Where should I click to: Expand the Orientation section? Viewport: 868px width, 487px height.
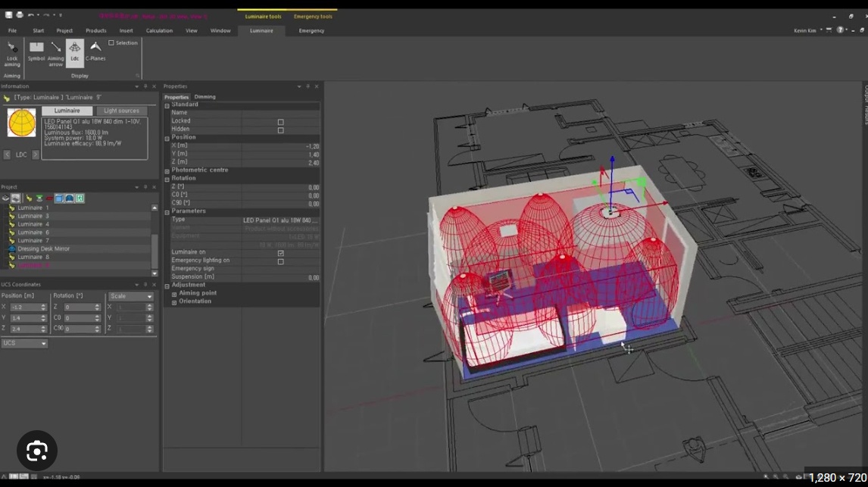coord(174,302)
